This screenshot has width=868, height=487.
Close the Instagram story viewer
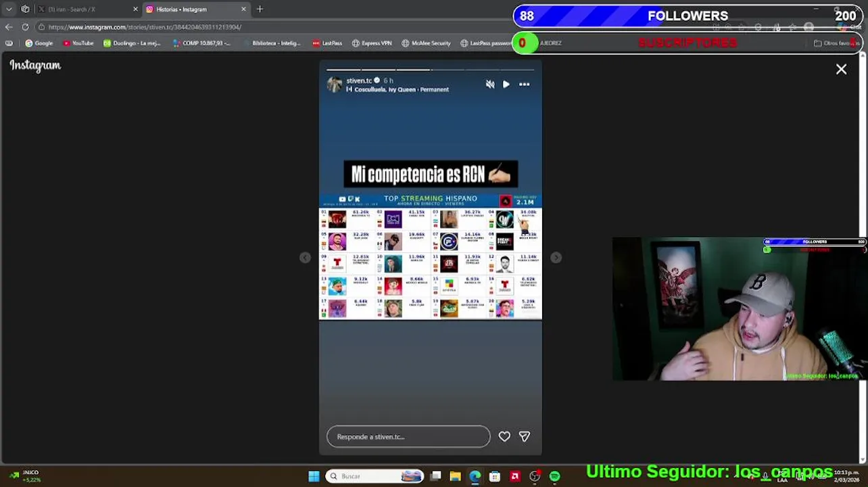841,69
